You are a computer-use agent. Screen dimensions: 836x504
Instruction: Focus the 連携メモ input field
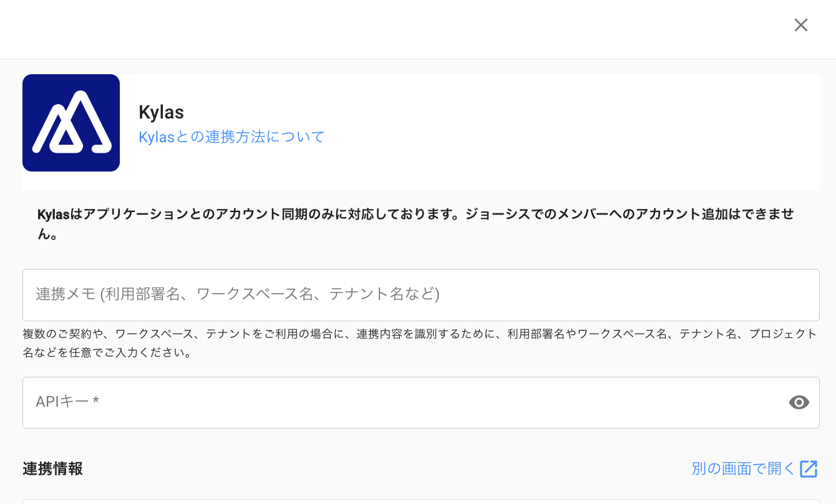tap(420, 294)
